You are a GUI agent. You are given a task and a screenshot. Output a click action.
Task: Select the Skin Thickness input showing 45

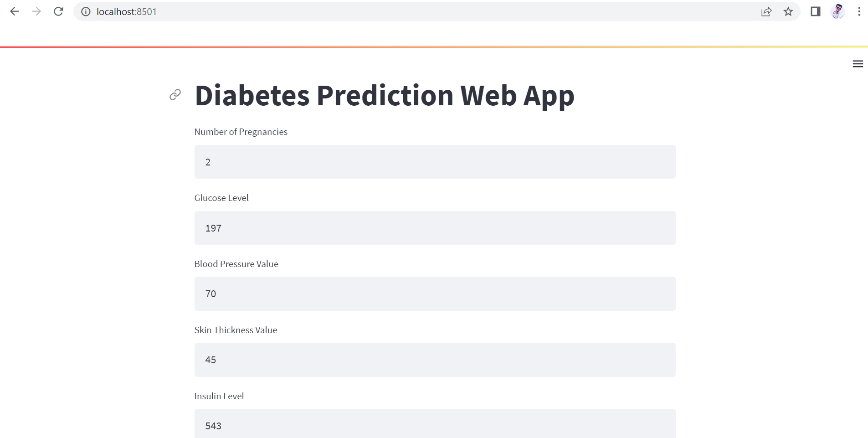(x=435, y=360)
